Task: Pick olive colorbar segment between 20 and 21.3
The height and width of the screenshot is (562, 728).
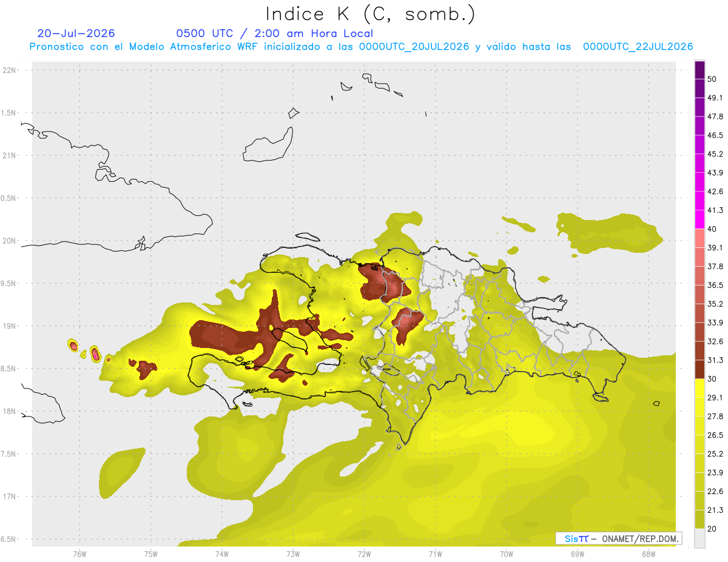Action: pos(700,519)
